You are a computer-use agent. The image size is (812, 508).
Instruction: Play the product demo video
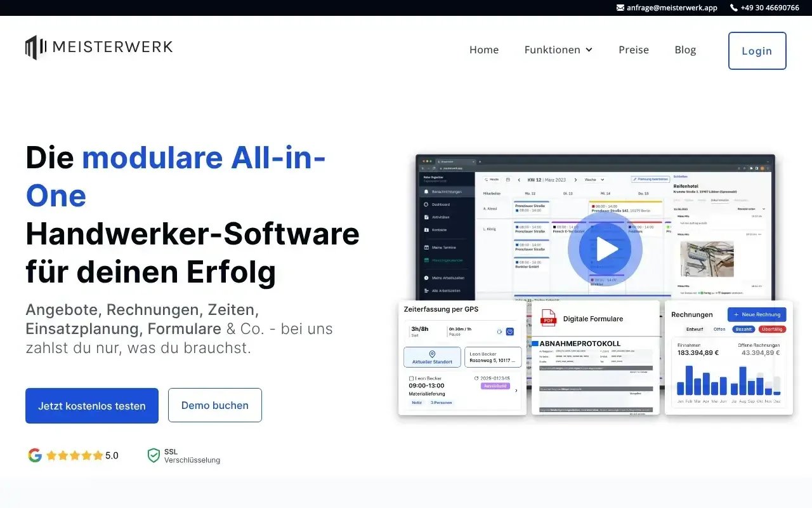[605, 249]
